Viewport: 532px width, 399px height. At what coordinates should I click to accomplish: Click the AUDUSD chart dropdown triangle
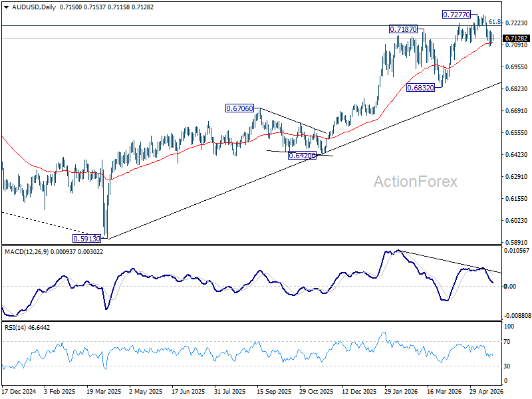(7, 7)
